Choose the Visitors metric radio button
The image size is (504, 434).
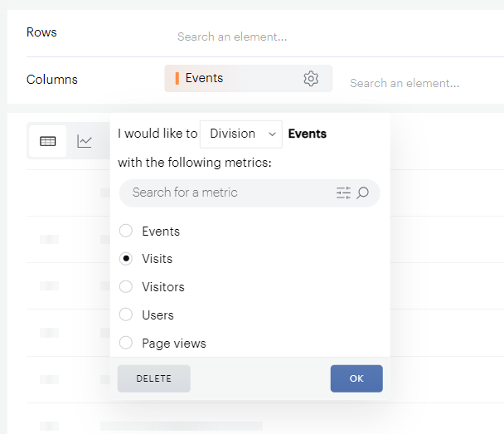(x=126, y=287)
